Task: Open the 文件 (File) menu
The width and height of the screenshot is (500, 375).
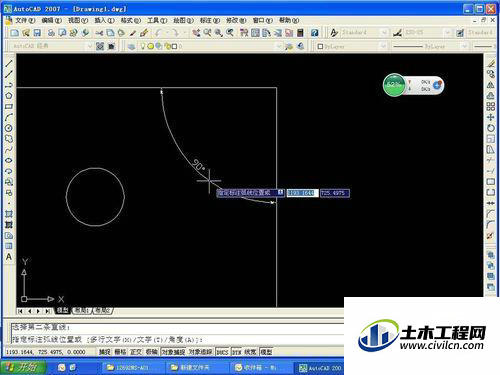Action: coord(25,20)
